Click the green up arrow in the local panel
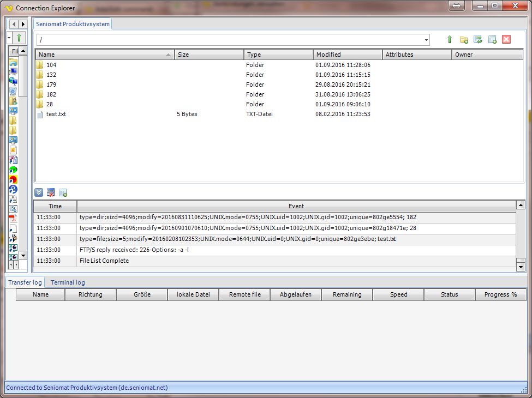532x398 pixels. (x=19, y=38)
